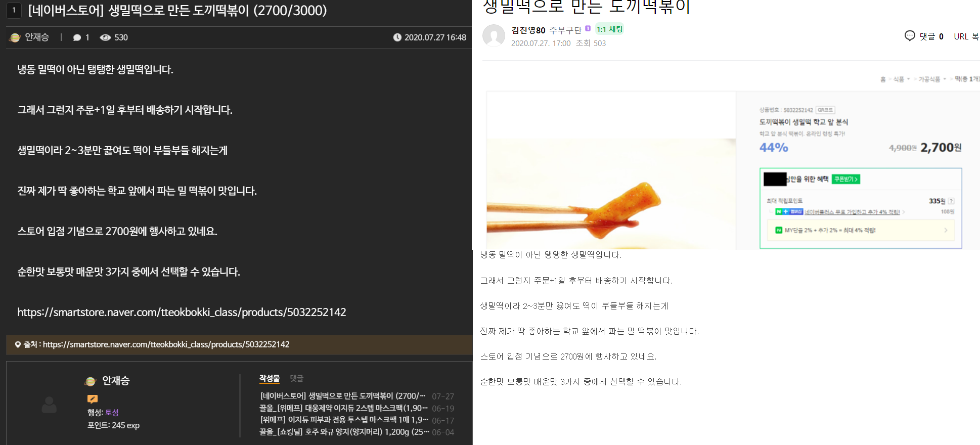Expand the MY단골 4% 적립 chevron row
Image resolution: width=980 pixels, height=445 pixels.
point(946,231)
